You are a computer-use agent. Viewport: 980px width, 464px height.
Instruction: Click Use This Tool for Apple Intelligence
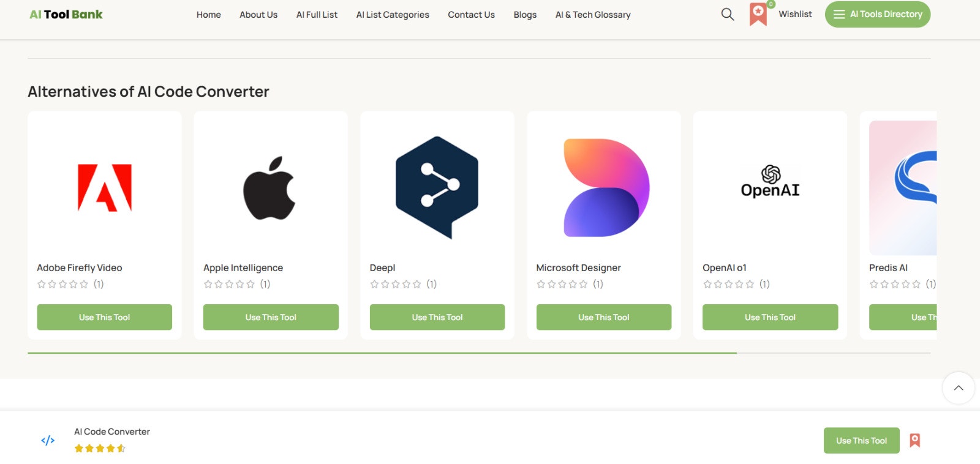(271, 317)
